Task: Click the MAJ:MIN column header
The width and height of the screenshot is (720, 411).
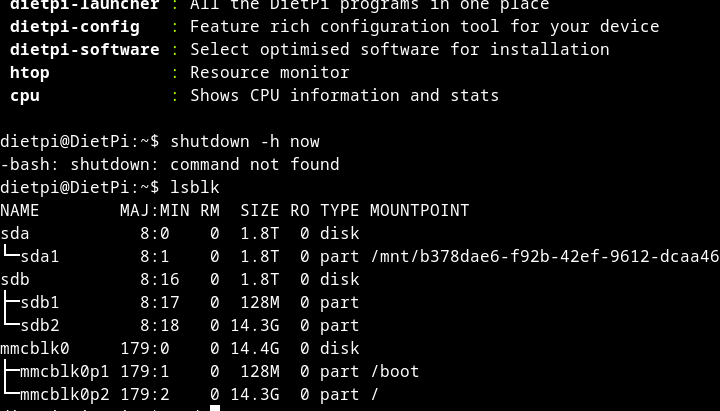Action: tap(155, 210)
